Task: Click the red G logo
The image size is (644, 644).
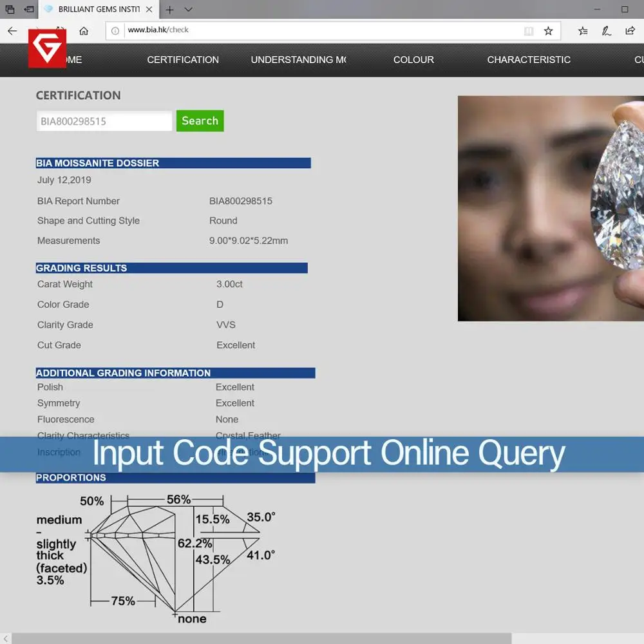Action: point(47,48)
